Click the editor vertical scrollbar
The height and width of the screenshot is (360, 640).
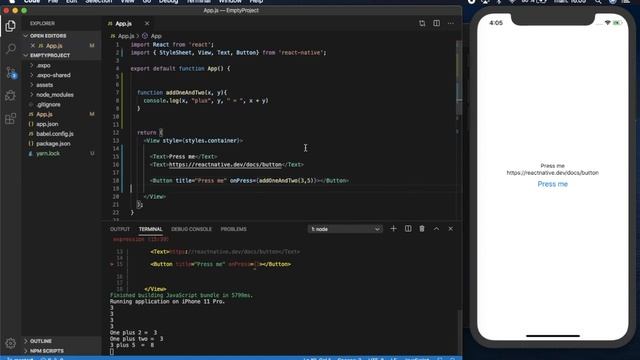pyautogui.click(x=459, y=78)
